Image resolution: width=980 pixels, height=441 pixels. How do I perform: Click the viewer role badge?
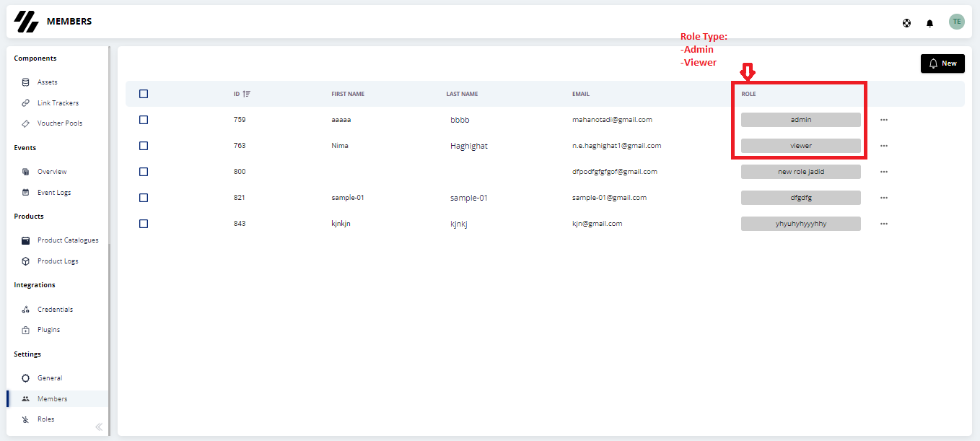(801, 146)
